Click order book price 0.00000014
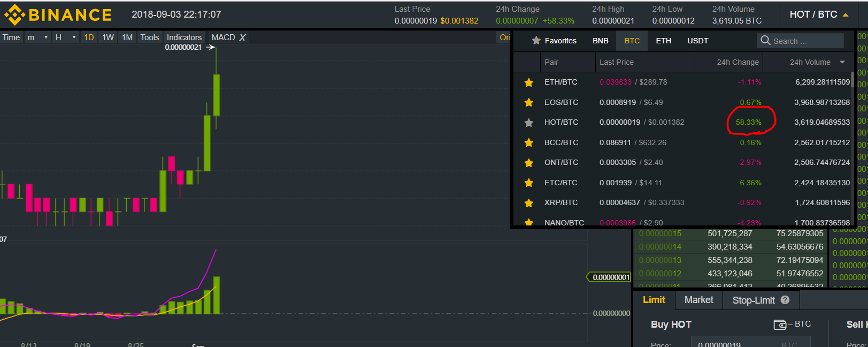 [660, 247]
